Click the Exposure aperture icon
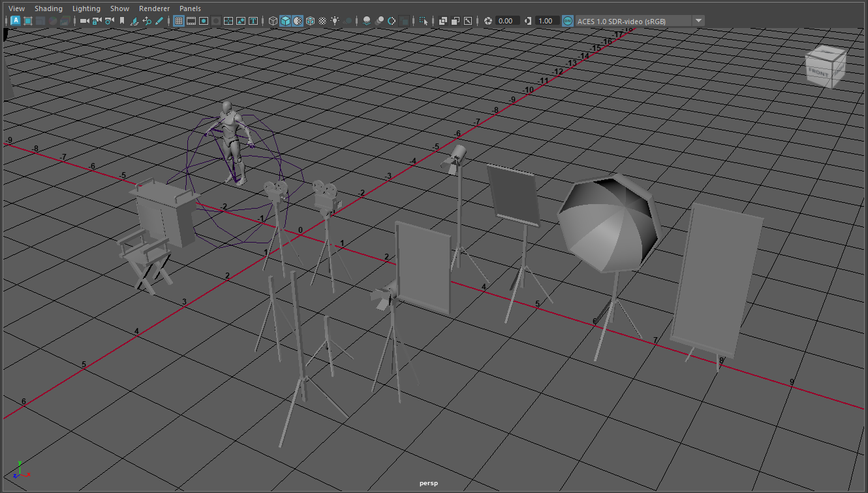 coord(488,21)
